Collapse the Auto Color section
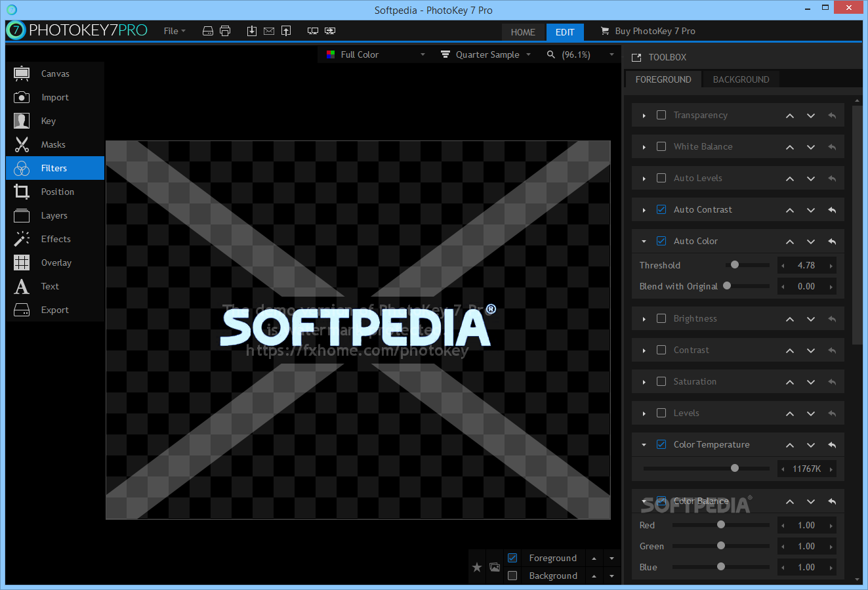The width and height of the screenshot is (868, 590). (644, 242)
